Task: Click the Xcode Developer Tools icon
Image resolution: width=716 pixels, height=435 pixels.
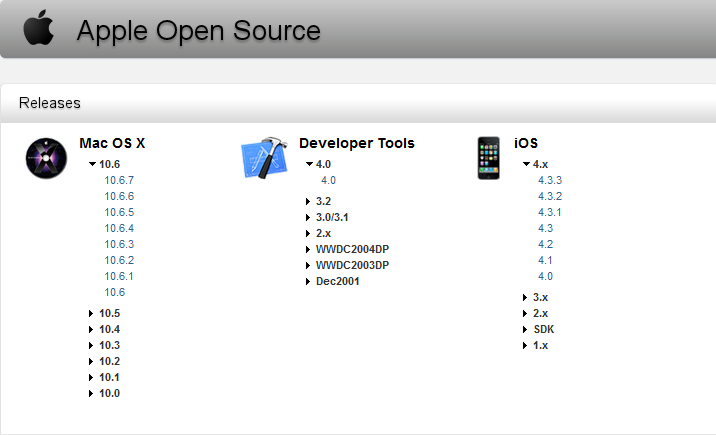Action: [x=265, y=157]
